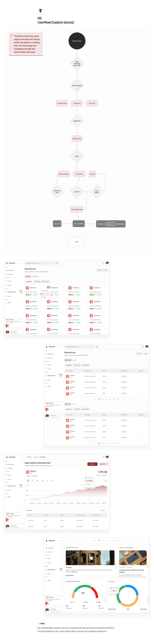Image resolution: width=154 pixels, height=644 pixels.
Task: Click the bell icon in the list view screen
Action: click(143, 347)
